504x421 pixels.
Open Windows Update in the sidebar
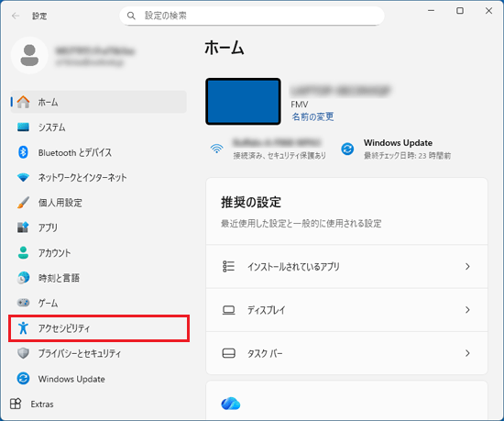click(71, 379)
